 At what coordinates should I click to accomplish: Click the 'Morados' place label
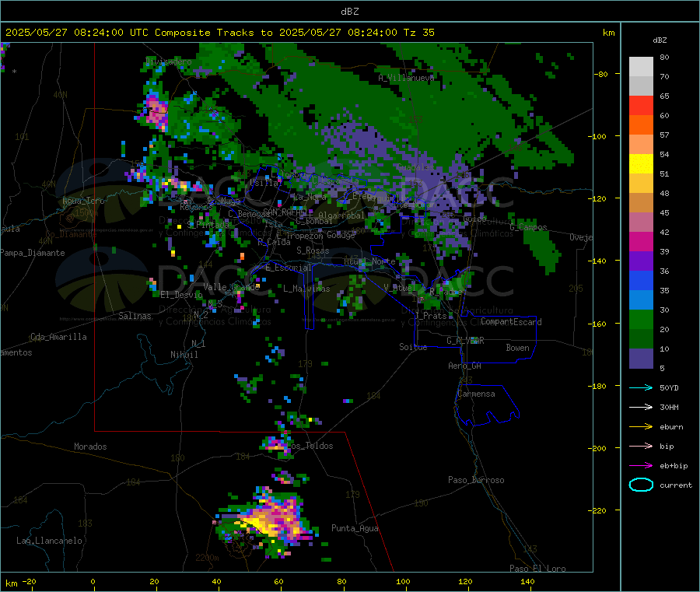90,447
